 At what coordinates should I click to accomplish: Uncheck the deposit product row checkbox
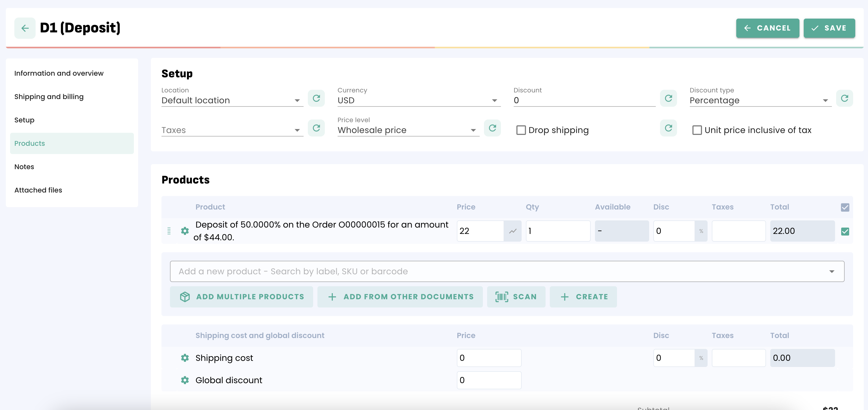click(844, 231)
